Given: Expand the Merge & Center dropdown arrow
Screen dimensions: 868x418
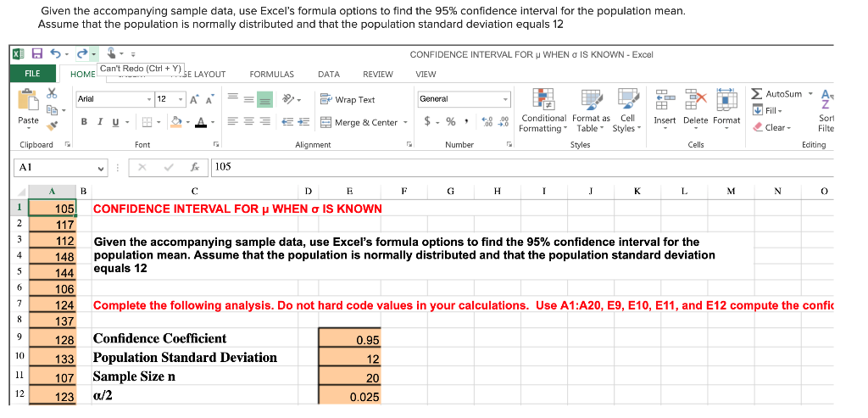Looking at the screenshot, I should click(x=404, y=122).
